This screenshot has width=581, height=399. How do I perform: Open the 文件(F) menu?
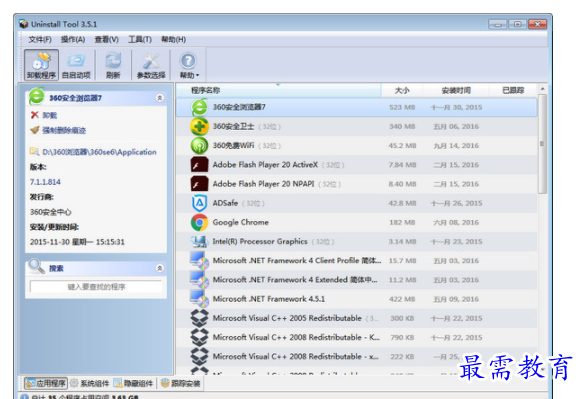(x=40, y=39)
